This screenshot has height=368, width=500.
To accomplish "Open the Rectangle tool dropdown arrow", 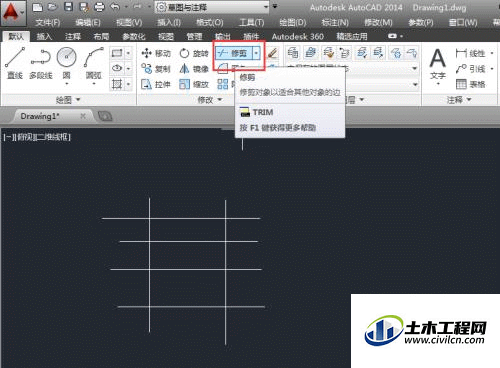I will (x=128, y=53).
